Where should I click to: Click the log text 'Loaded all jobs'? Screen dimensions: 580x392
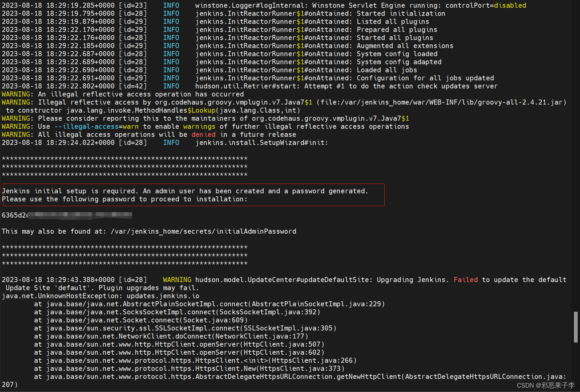click(387, 70)
